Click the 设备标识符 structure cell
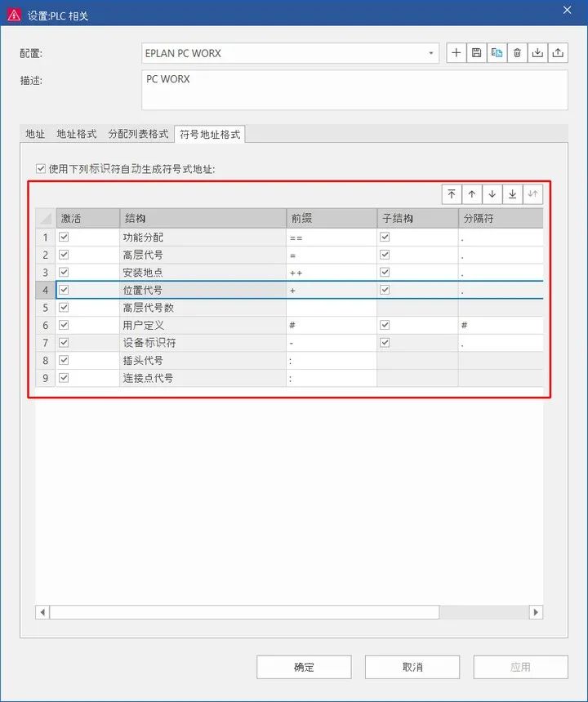This screenshot has width=588, height=702. click(203, 343)
